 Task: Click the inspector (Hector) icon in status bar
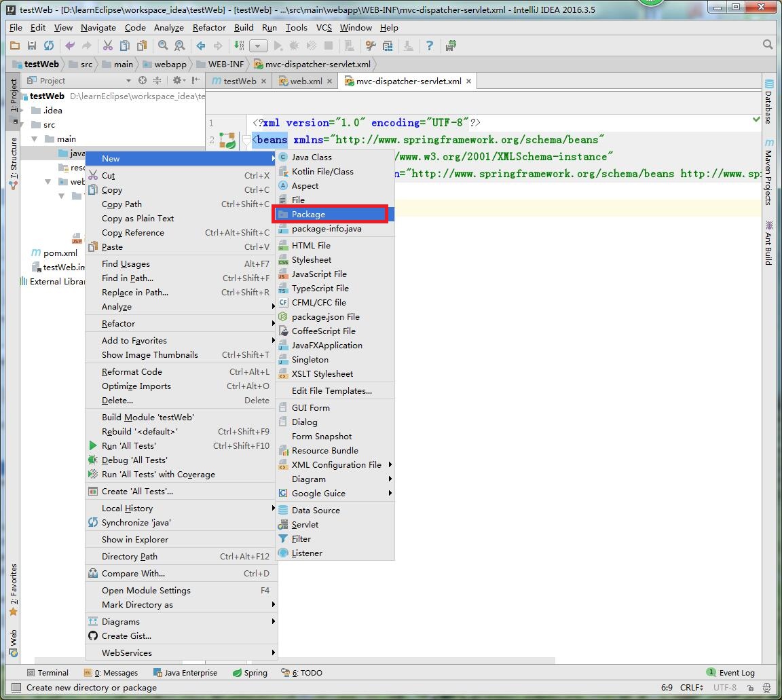click(x=767, y=688)
